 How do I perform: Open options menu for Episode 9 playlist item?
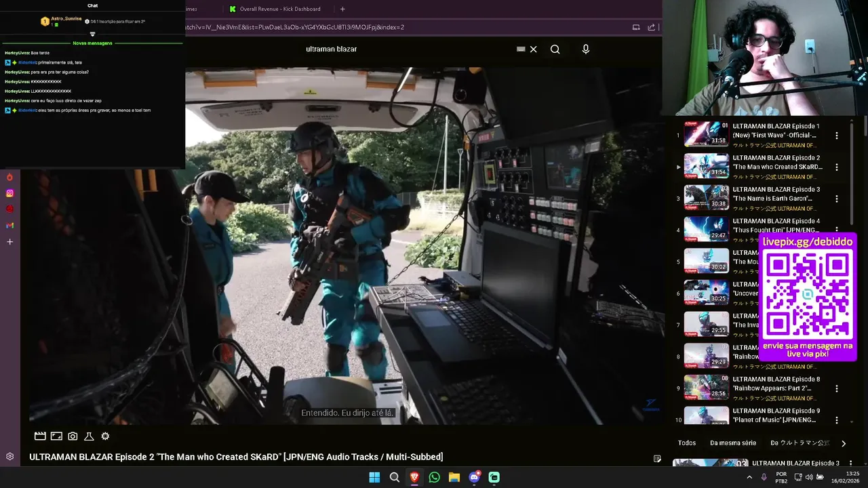tap(836, 420)
